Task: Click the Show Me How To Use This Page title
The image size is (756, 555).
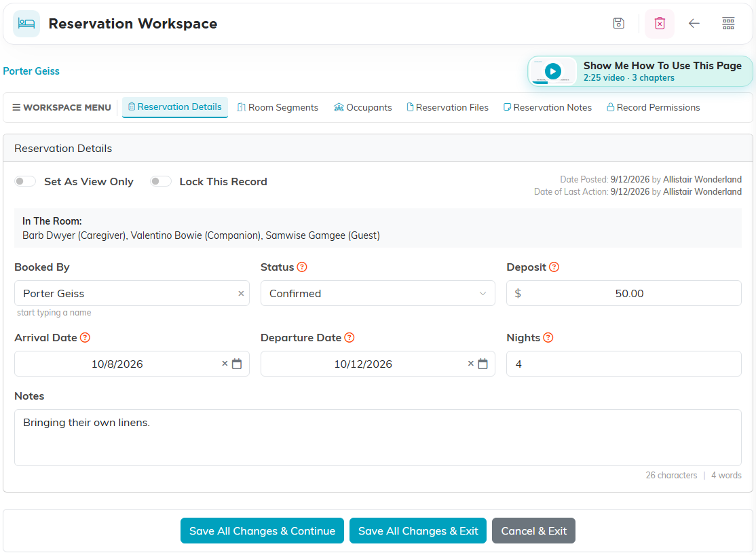Action: pos(662,66)
